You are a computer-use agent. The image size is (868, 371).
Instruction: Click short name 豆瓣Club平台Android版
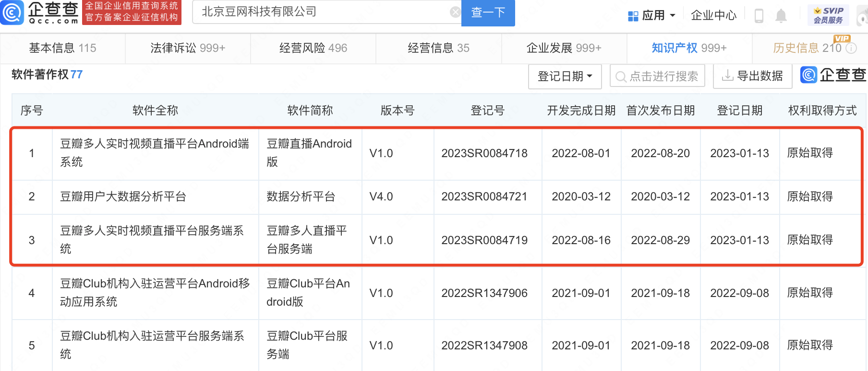[x=308, y=293]
